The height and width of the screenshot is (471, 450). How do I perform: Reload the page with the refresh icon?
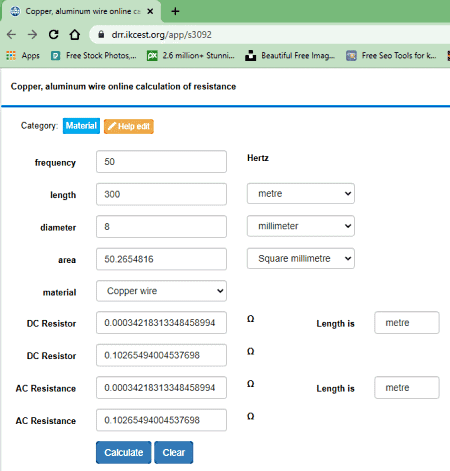point(53,34)
